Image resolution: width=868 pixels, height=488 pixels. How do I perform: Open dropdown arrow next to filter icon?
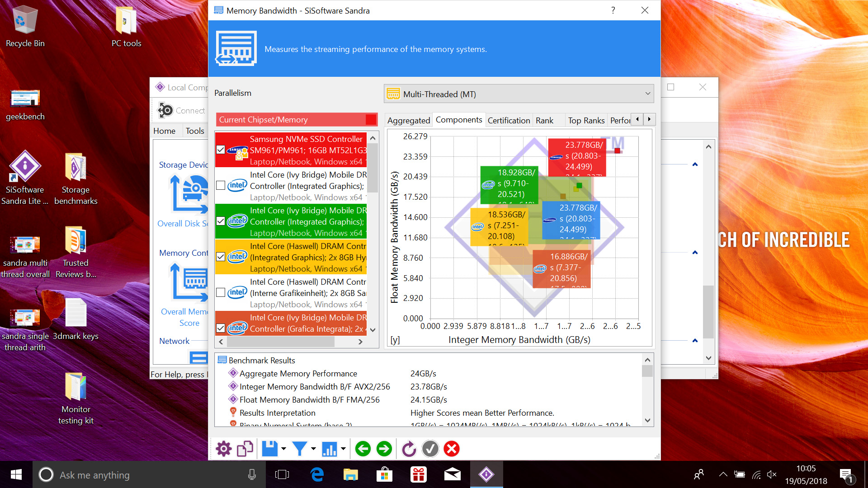[x=313, y=449]
